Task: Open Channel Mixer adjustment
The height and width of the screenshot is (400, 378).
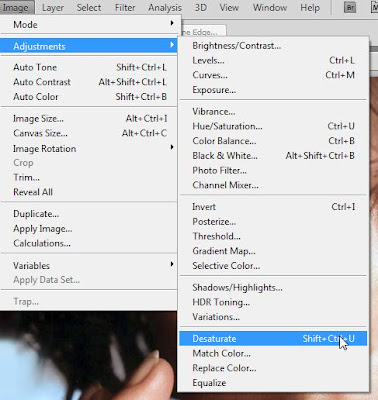Action: tap(273, 185)
